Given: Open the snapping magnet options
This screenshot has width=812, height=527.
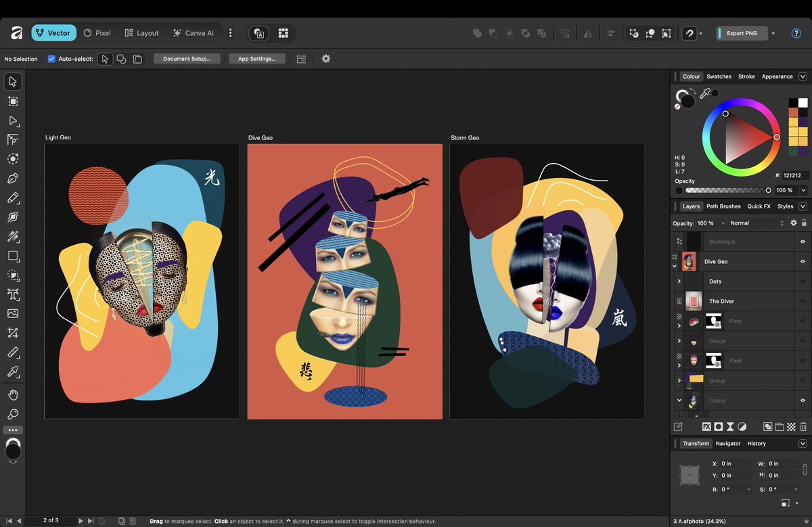Looking at the screenshot, I should [x=690, y=32].
